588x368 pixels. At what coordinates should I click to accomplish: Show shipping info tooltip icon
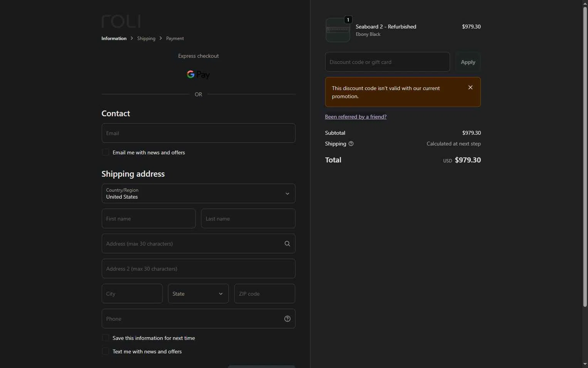tap(351, 144)
